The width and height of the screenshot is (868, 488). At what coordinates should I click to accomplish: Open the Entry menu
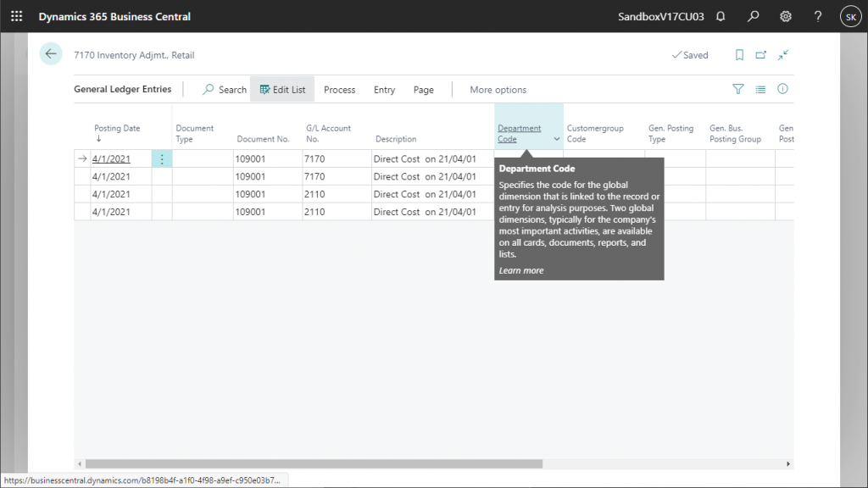click(384, 90)
